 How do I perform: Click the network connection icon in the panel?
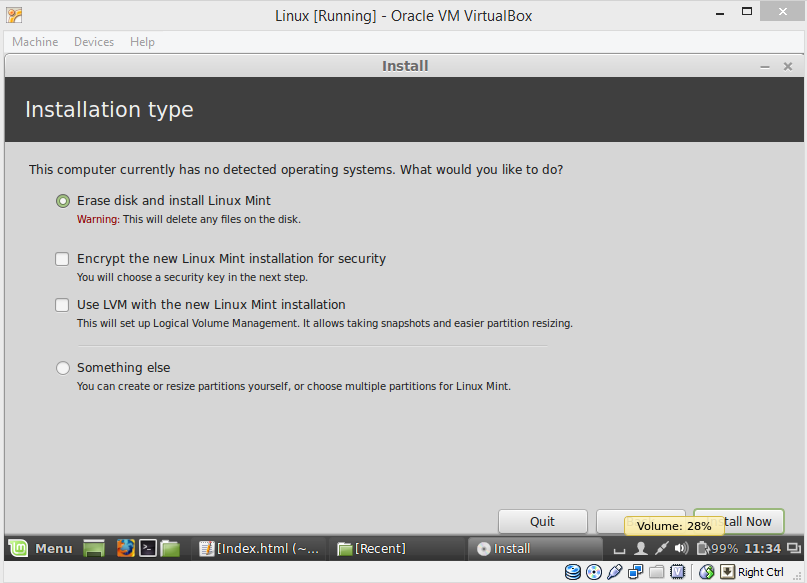(661, 549)
